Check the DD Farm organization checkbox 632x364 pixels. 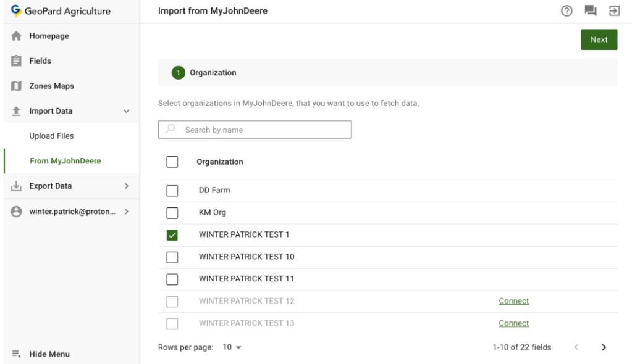click(x=172, y=191)
